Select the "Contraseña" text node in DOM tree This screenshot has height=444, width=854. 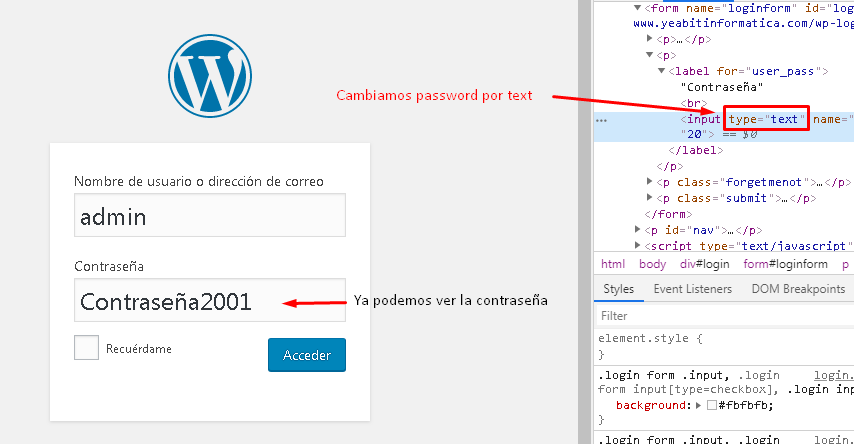coord(722,87)
